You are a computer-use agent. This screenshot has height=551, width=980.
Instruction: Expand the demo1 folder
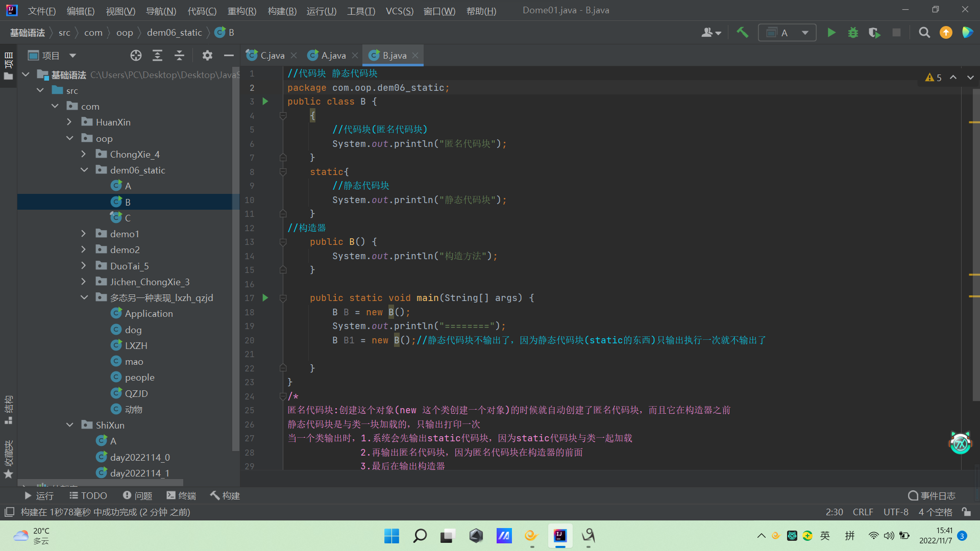pyautogui.click(x=84, y=234)
